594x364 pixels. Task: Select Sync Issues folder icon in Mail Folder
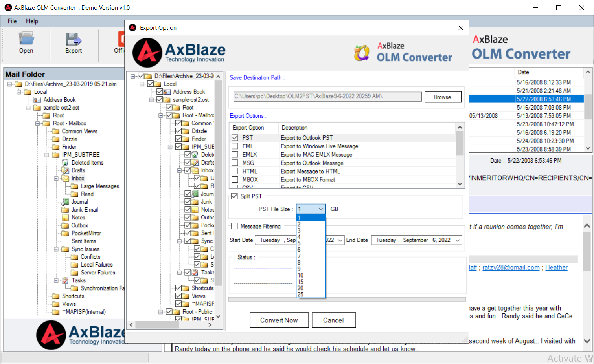(x=65, y=249)
